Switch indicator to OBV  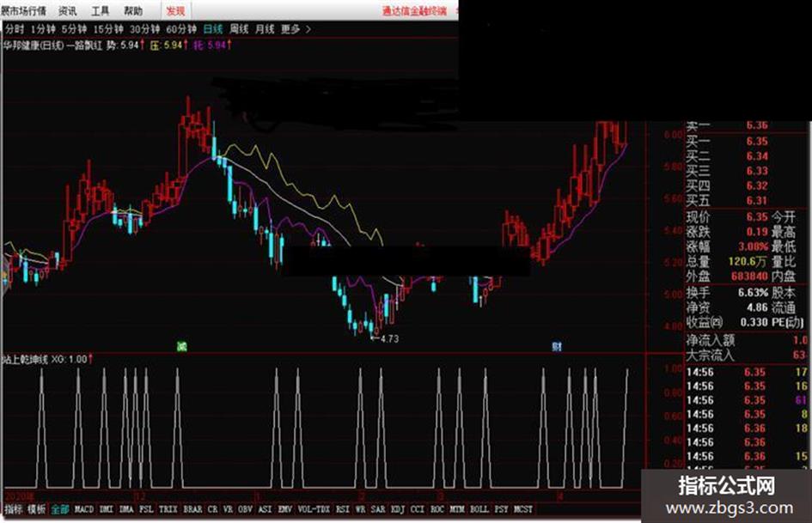pos(245,509)
